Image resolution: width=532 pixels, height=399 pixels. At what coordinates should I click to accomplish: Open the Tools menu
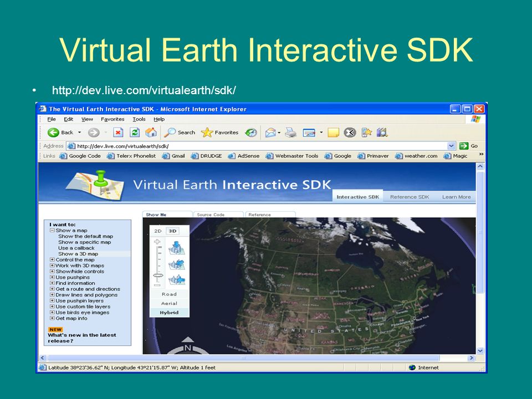pyautogui.click(x=139, y=119)
